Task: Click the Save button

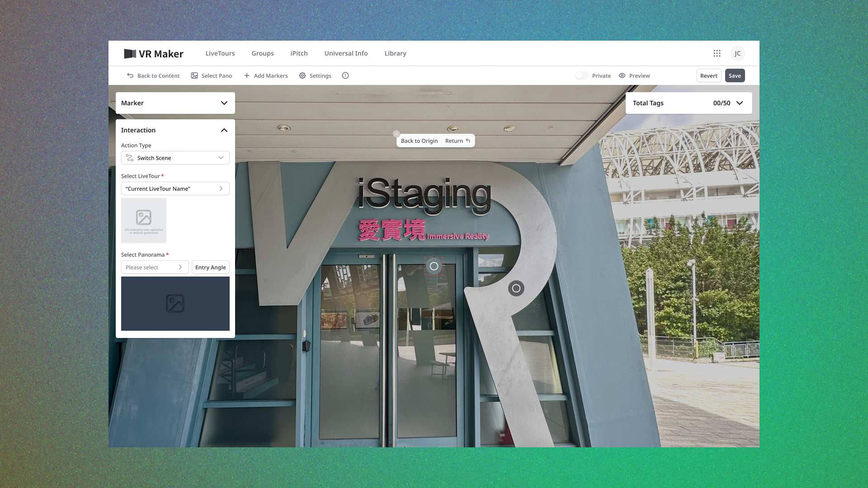Action: (x=735, y=75)
